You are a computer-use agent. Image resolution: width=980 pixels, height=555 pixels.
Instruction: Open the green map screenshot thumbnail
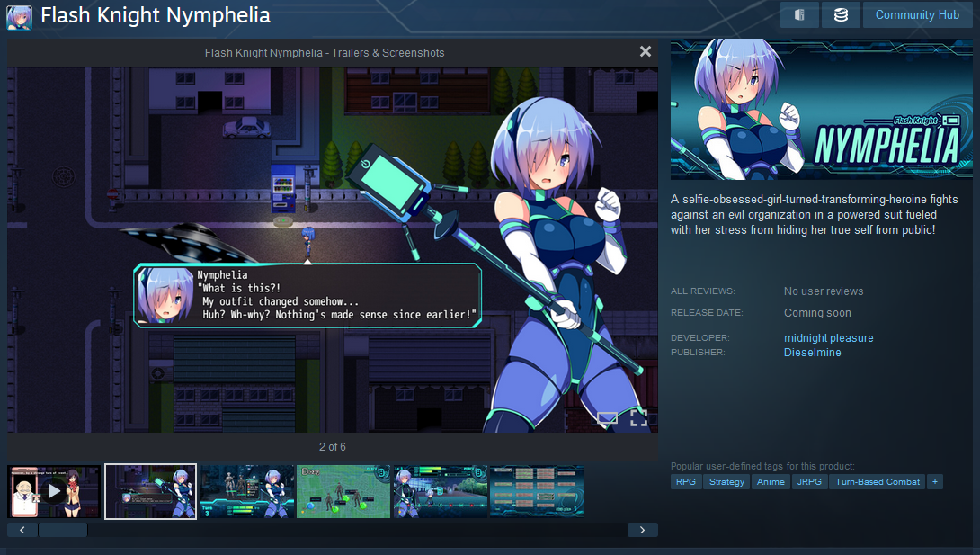pos(343,491)
